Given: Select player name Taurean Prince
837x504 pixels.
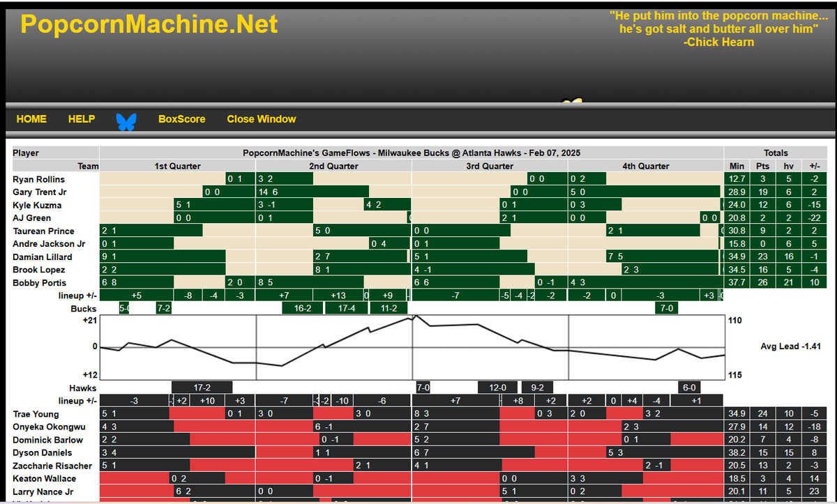Looking at the screenshot, I should [x=43, y=231].
